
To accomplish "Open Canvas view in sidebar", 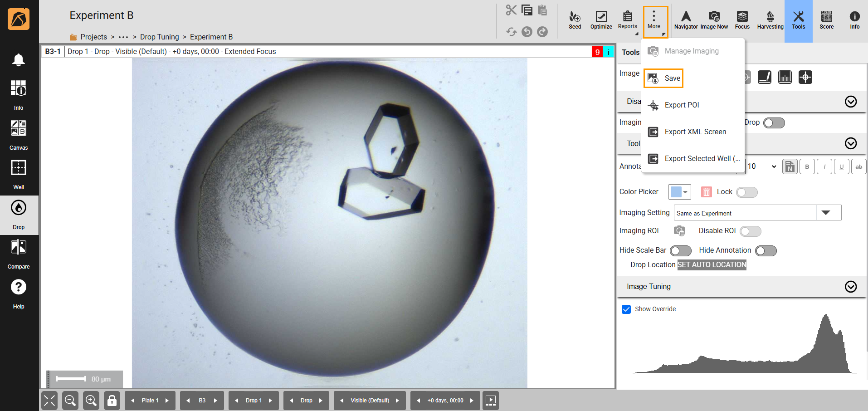I will click(19, 135).
